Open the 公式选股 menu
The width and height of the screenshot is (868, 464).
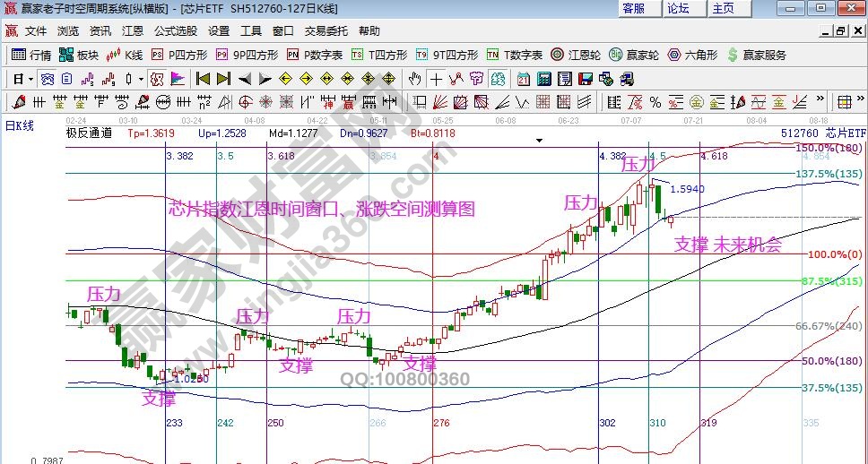pyautogui.click(x=175, y=30)
